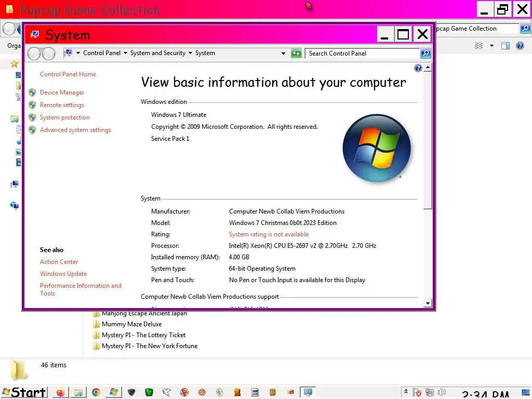Viewport: 532px width, 399px height.
Task: Open System protection link
Action: 65,117
